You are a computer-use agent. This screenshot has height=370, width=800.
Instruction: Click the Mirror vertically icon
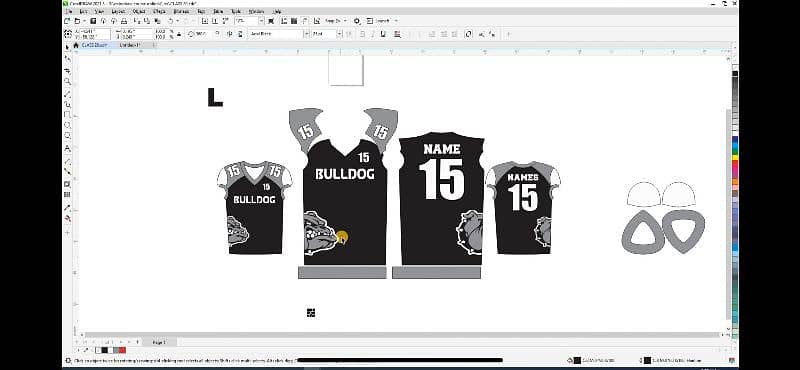click(239, 34)
